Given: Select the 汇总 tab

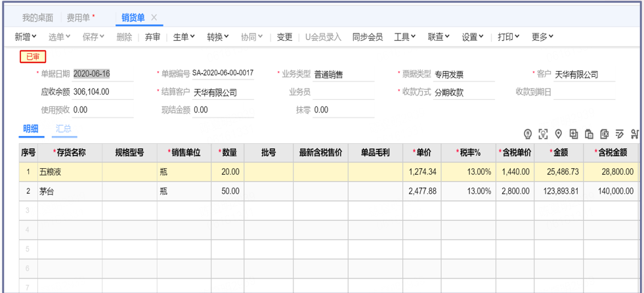Looking at the screenshot, I should [x=64, y=129].
